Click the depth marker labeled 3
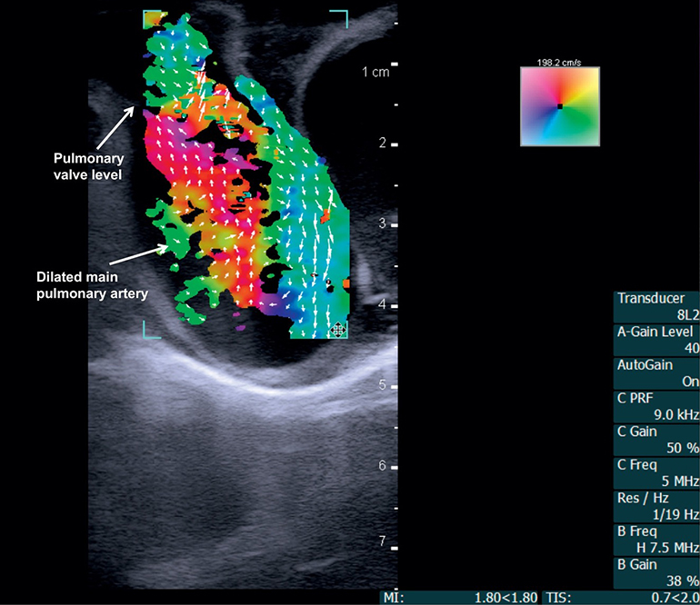700x605 pixels. [x=383, y=223]
